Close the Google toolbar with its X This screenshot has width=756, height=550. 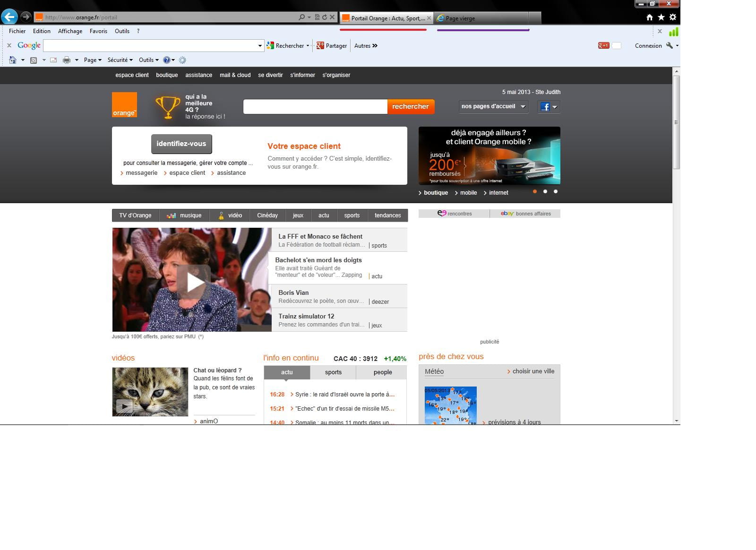click(9, 46)
